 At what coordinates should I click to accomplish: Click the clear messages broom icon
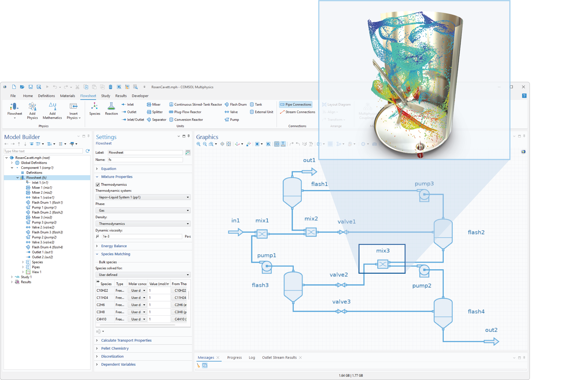pyautogui.click(x=198, y=366)
